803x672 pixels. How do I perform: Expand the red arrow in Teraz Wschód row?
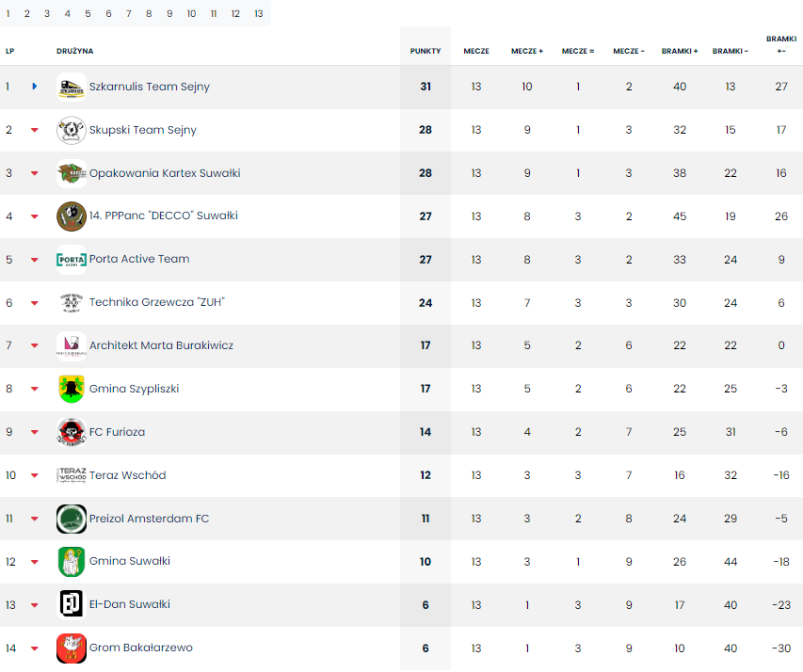click(34, 475)
